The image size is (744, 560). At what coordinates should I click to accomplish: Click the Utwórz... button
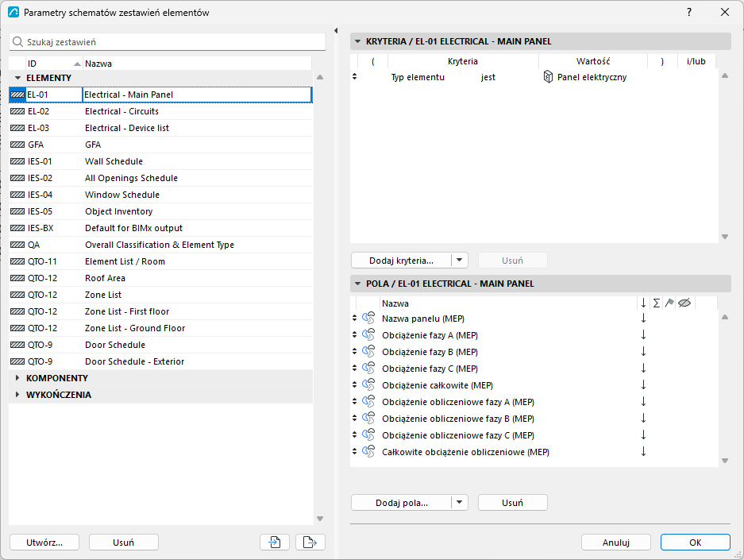44,542
